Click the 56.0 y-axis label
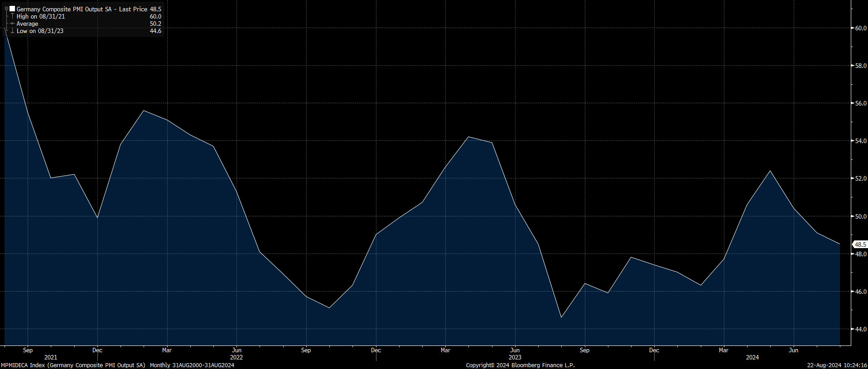This screenshot has height=369, width=868. 861,103
